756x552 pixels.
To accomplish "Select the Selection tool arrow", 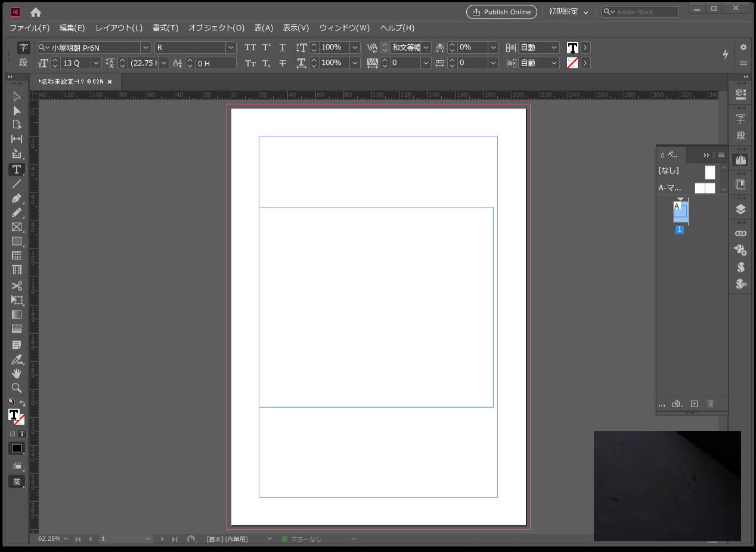I will [17, 96].
